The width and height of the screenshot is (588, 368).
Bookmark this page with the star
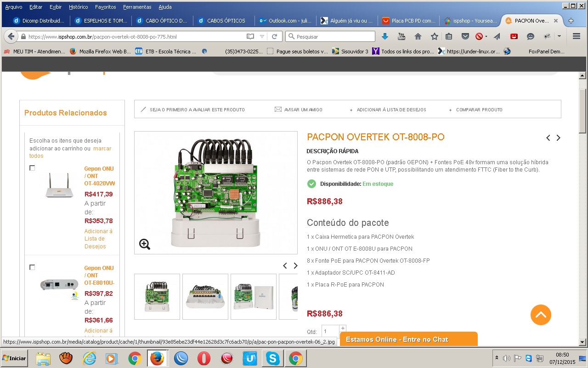(x=434, y=36)
